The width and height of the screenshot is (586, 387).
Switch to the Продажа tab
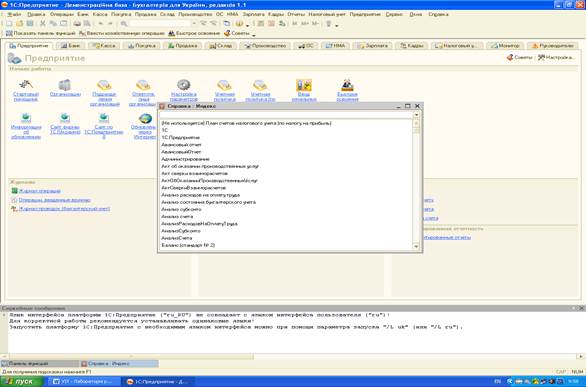183,46
